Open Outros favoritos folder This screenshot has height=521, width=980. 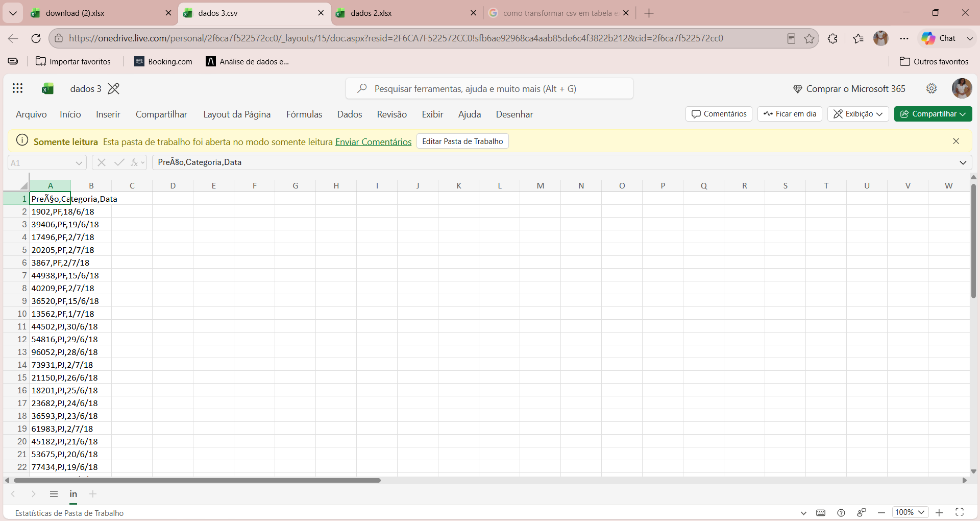coord(934,62)
